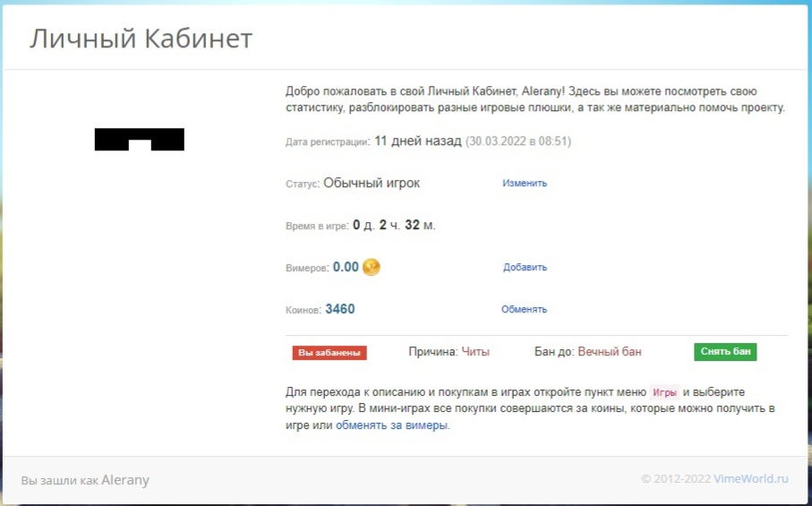Click the gold vimer coin icon
The image size is (812, 506).
pyautogui.click(x=372, y=267)
